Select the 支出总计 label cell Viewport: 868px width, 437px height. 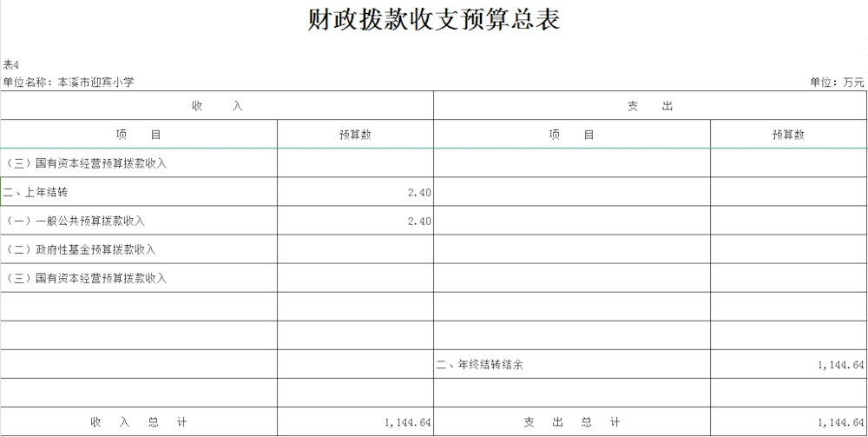pyautogui.click(x=572, y=422)
